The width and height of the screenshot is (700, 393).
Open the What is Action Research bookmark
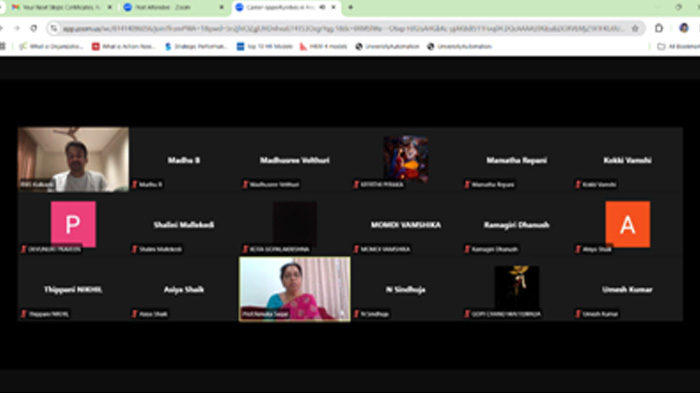click(123, 46)
